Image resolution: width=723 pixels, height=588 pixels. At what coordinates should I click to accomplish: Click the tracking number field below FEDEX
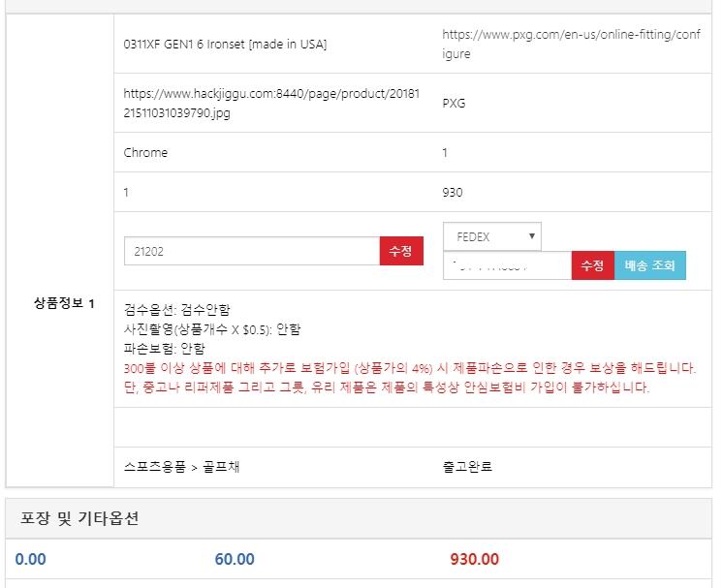point(507,265)
